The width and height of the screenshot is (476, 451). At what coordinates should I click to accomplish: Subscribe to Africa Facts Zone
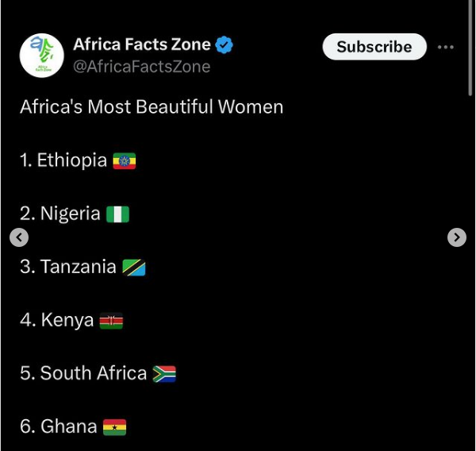click(x=374, y=47)
